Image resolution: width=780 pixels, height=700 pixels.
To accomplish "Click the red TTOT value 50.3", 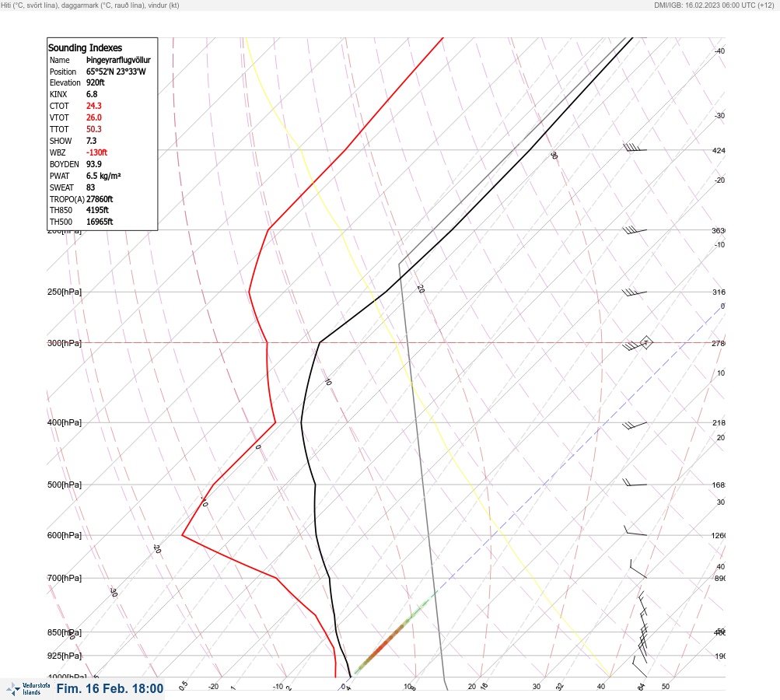I will click(94, 129).
